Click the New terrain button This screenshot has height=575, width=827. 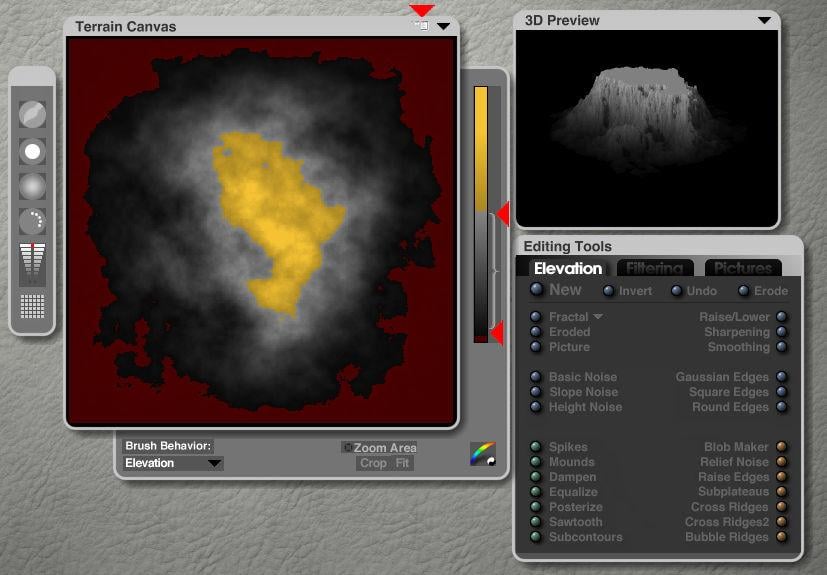[x=556, y=290]
